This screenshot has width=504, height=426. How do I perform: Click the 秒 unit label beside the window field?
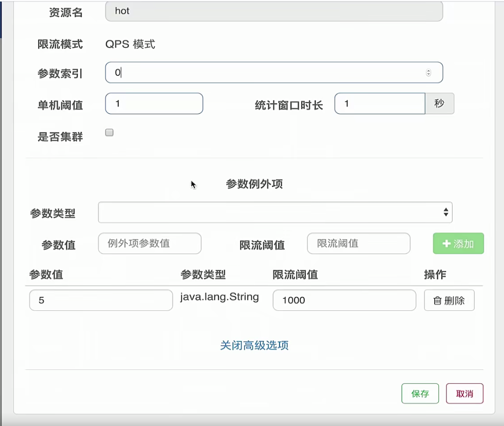pyautogui.click(x=439, y=104)
